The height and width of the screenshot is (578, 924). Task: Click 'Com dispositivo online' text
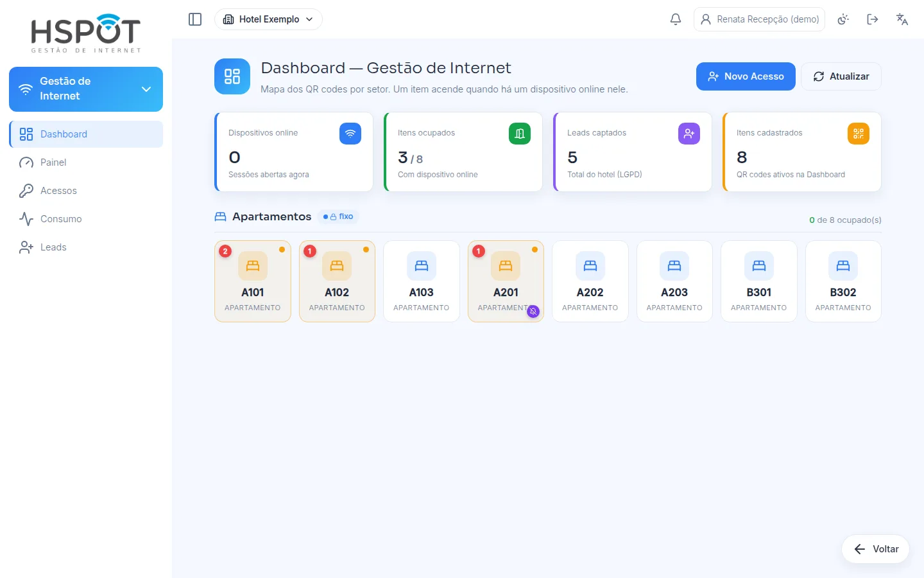438,175
